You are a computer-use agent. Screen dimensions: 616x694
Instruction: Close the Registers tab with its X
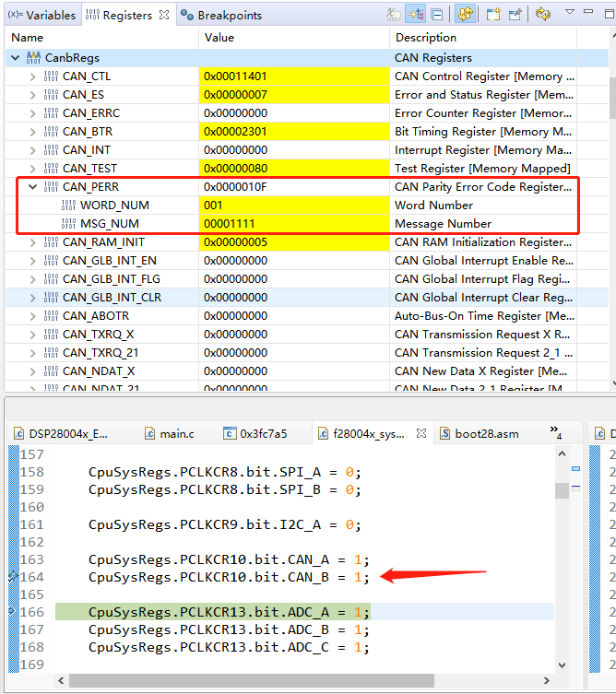tap(164, 15)
